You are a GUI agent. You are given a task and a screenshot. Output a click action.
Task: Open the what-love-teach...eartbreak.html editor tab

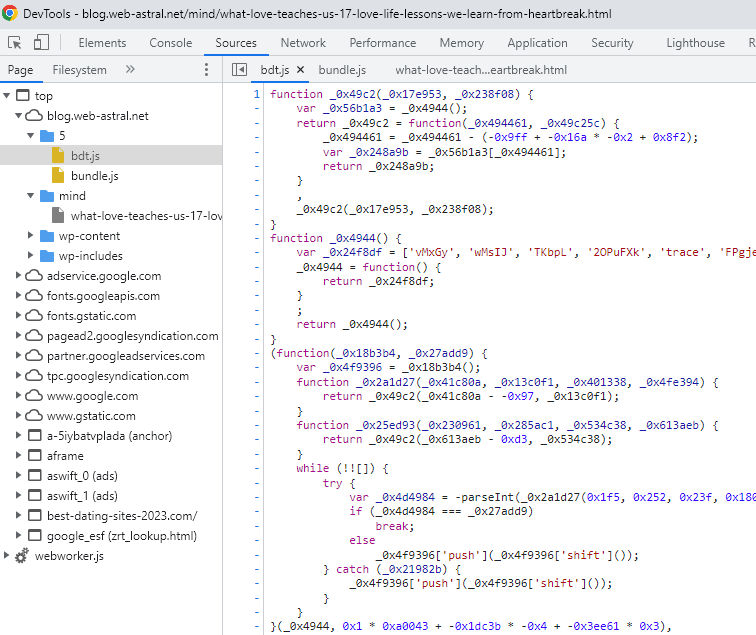coord(480,70)
